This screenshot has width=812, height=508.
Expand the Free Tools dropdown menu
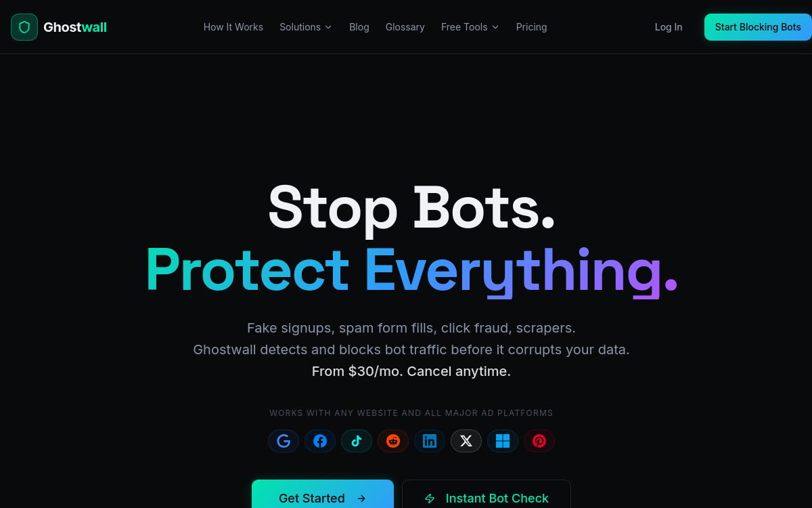pos(470,27)
